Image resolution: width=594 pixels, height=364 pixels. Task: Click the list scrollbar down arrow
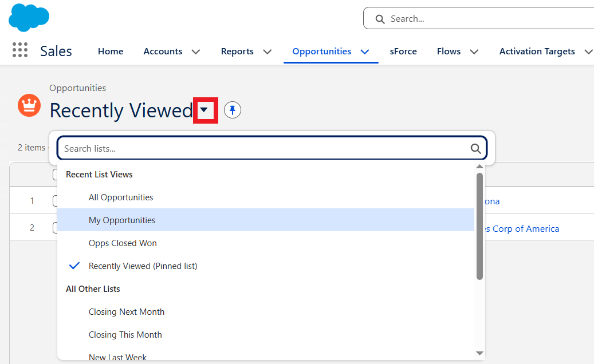pyautogui.click(x=479, y=353)
